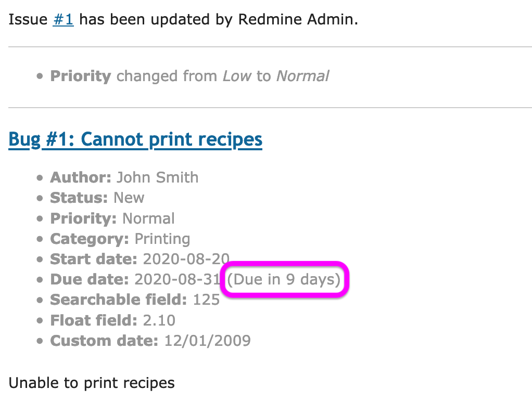The image size is (532, 402).
Task: Click the bold Searchable field: label
Action: (118, 300)
